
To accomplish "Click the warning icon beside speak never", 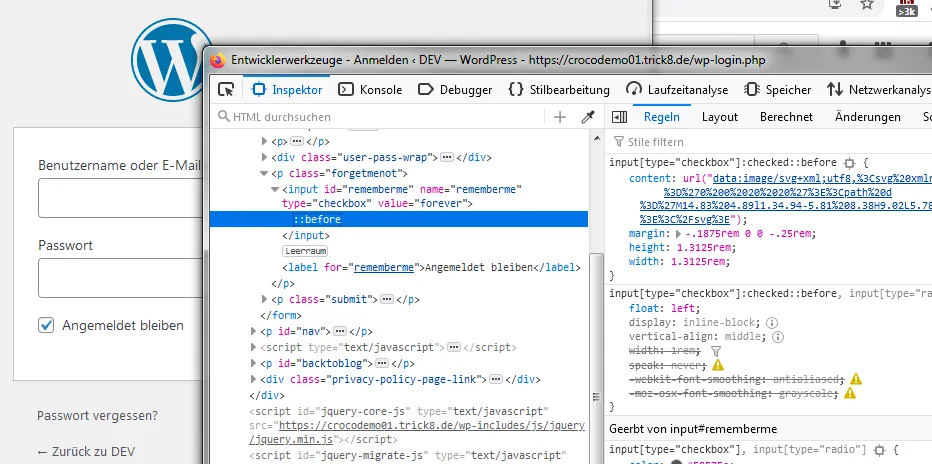I will (718, 365).
